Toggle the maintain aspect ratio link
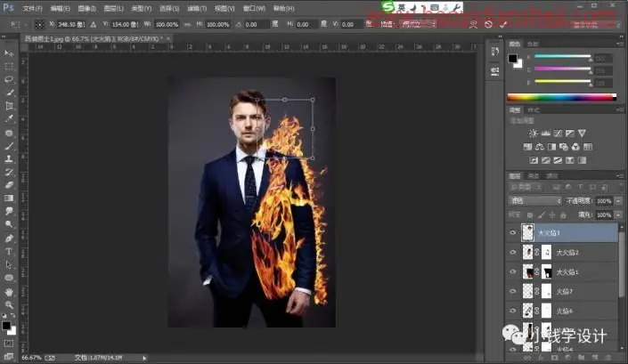 187,24
